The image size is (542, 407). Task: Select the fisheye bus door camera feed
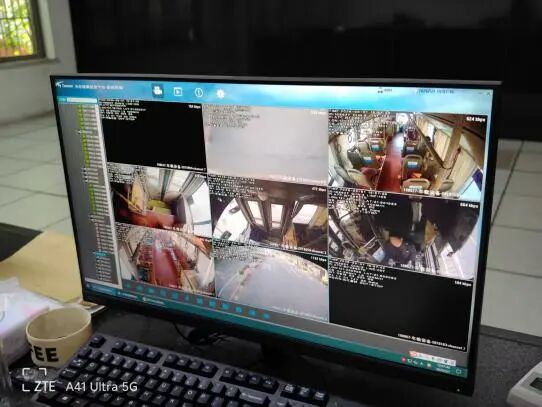click(x=269, y=213)
